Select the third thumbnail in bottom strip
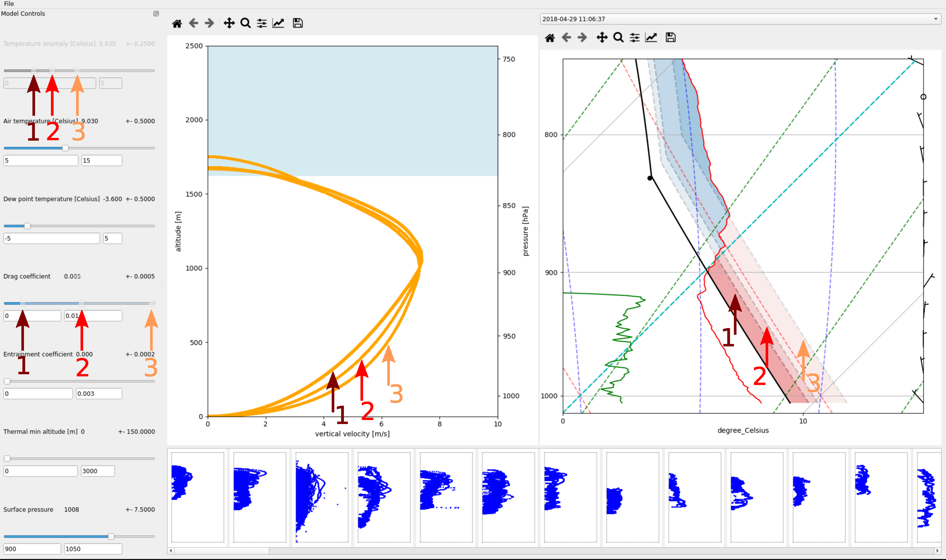This screenshot has width=946, height=560. [322, 497]
